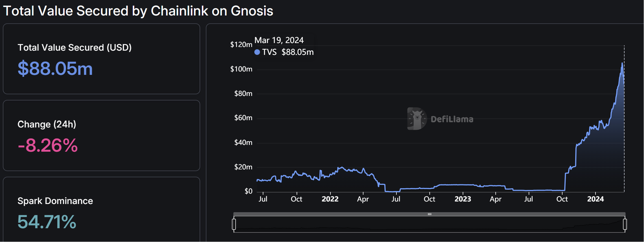Click the $60m y-axis label
Screen dimensions: 644x242
(243, 118)
